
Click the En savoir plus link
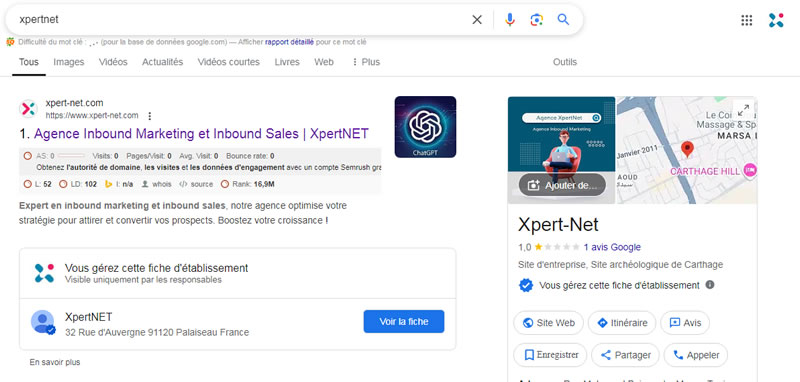click(x=55, y=363)
